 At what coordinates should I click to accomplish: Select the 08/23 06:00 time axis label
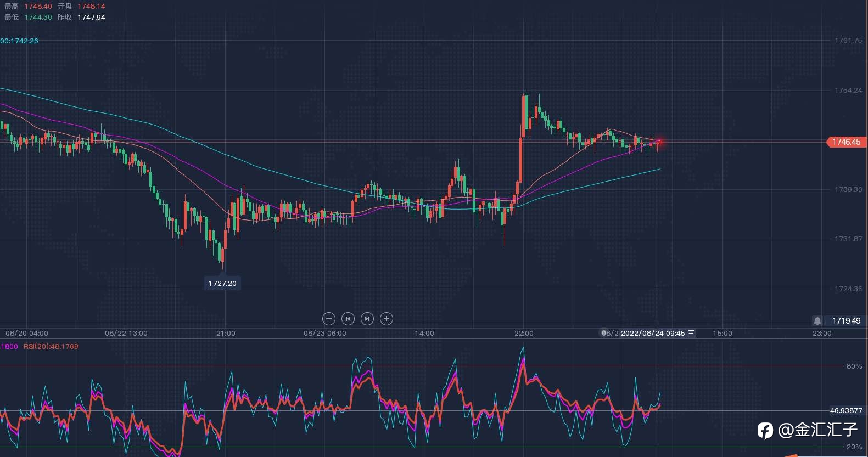325,333
